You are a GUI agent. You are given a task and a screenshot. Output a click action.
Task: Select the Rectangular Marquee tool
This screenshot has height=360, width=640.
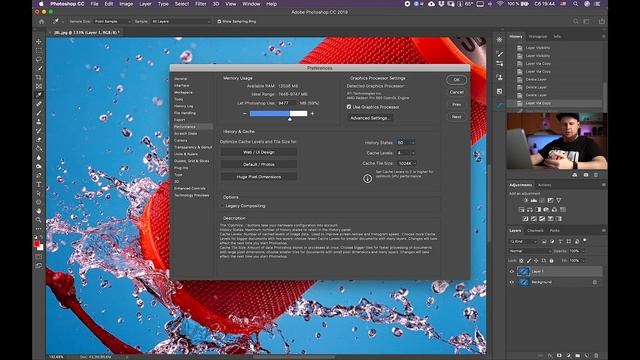[x=39, y=51]
